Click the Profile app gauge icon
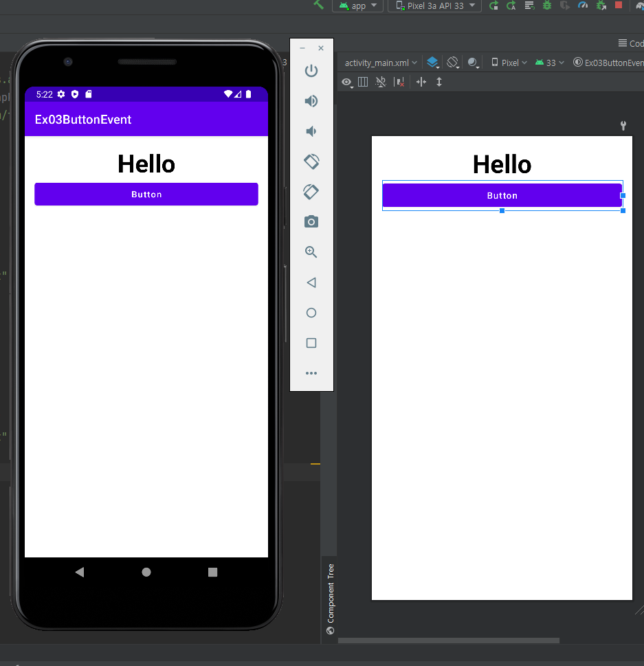 (583, 5)
